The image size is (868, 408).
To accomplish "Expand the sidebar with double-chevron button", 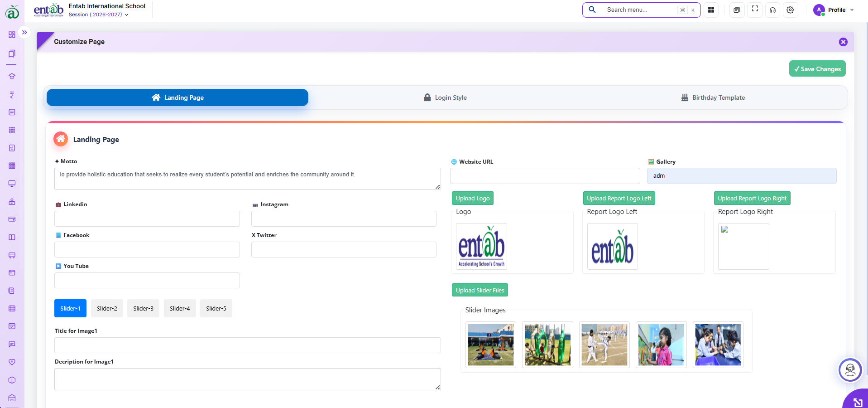I will pyautogui.click(x=24, y=33).
